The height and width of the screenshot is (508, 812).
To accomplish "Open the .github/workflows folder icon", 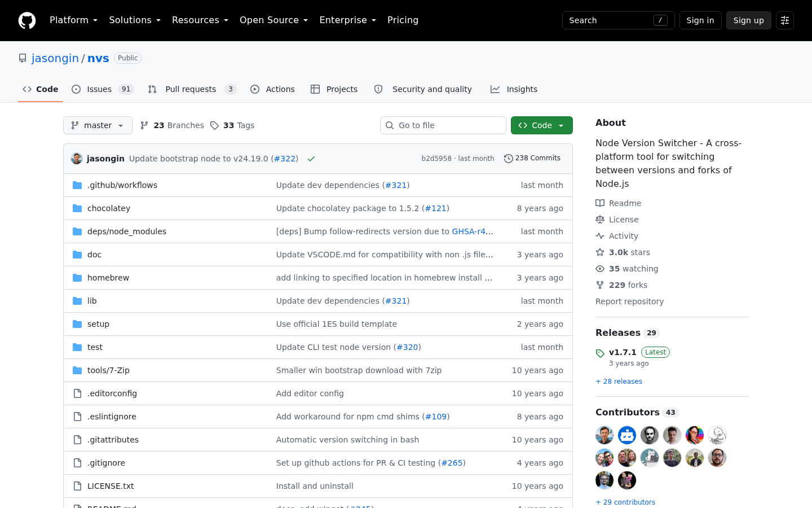I will [77, 185].
